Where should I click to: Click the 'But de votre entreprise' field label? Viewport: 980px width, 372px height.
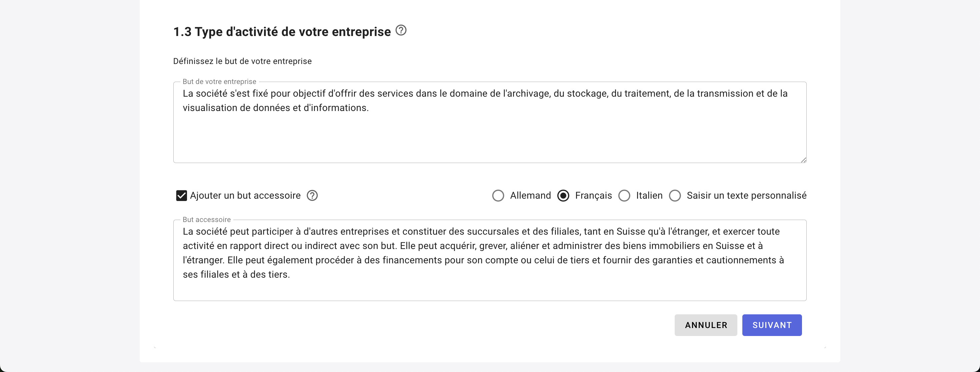220,81
